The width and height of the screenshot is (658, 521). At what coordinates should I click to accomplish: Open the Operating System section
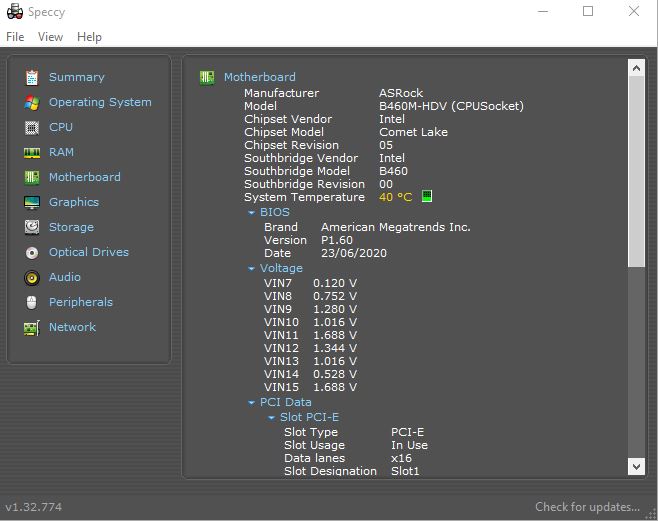tap(100, 102)
